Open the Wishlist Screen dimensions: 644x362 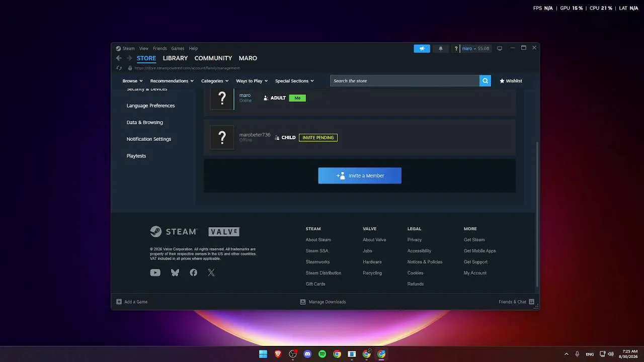[511, 81]
